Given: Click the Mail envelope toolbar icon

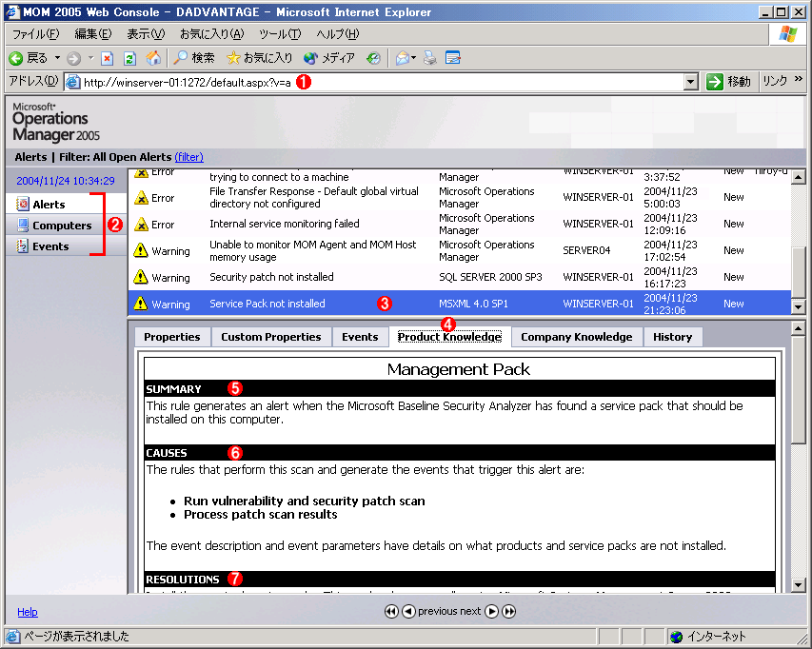Looking at the screenshot, I should pyautogui.click(x=403, y=58).
